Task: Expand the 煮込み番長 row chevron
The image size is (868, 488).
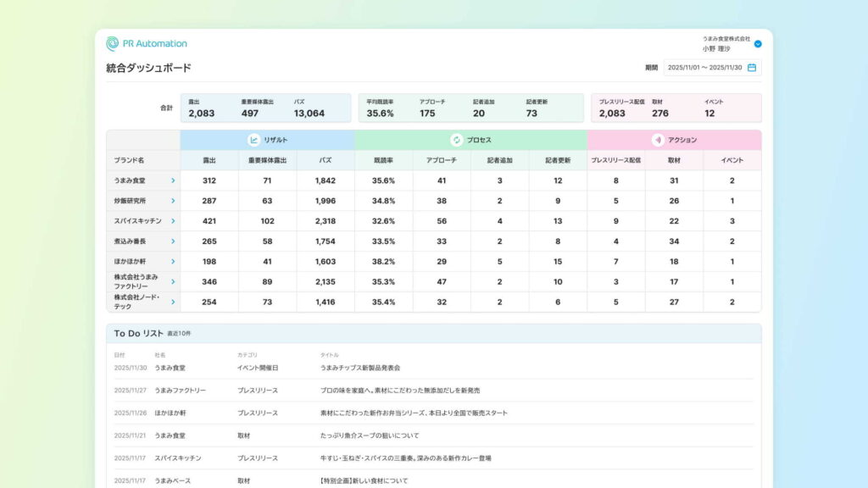Action: 173,241
